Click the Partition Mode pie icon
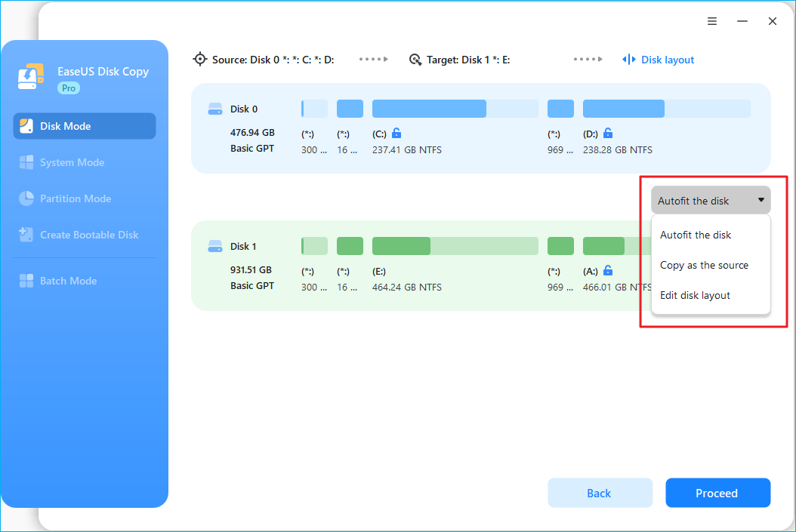This screenshot has height=532, width=796. (x=26, y=198)
